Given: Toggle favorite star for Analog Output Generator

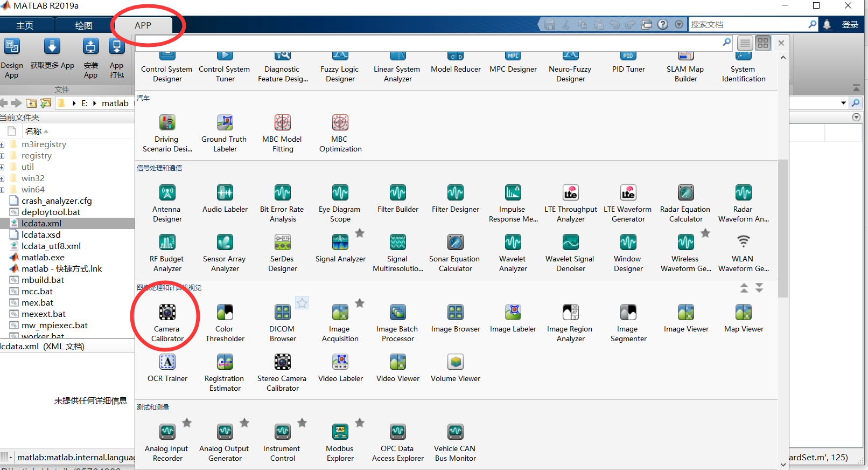Looking at the screenshot, I should click(244, 423).
